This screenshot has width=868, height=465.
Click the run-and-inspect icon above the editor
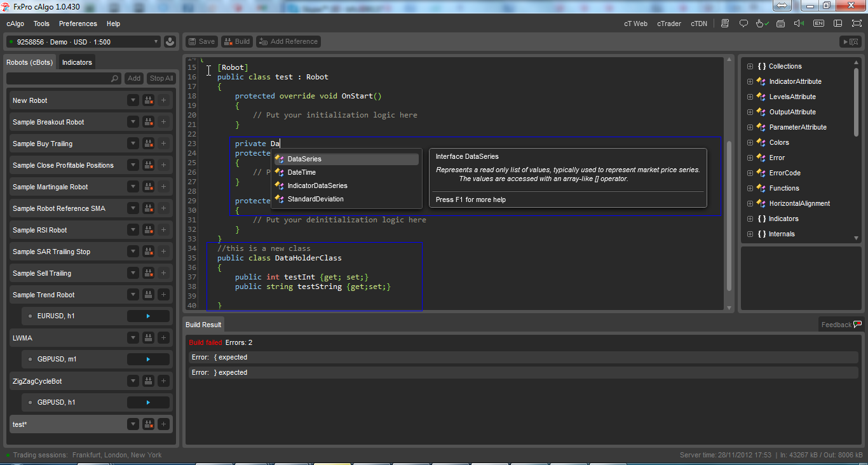point(851,42)
